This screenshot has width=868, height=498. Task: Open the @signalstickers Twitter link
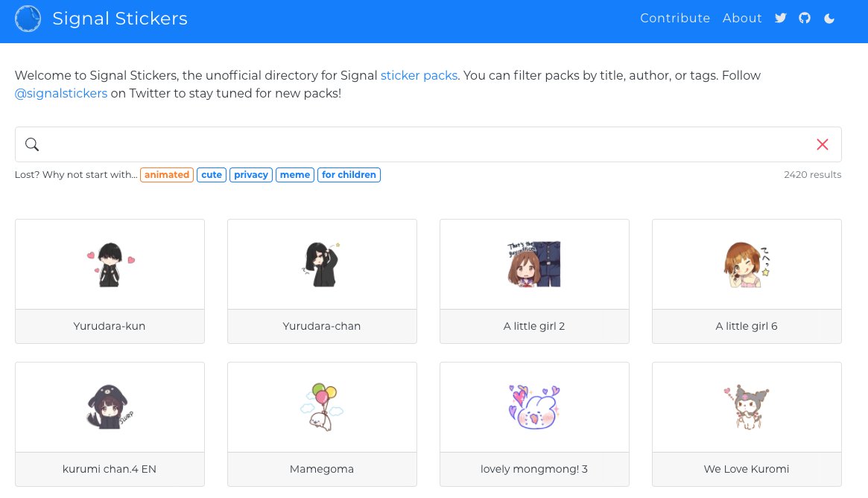61,94
